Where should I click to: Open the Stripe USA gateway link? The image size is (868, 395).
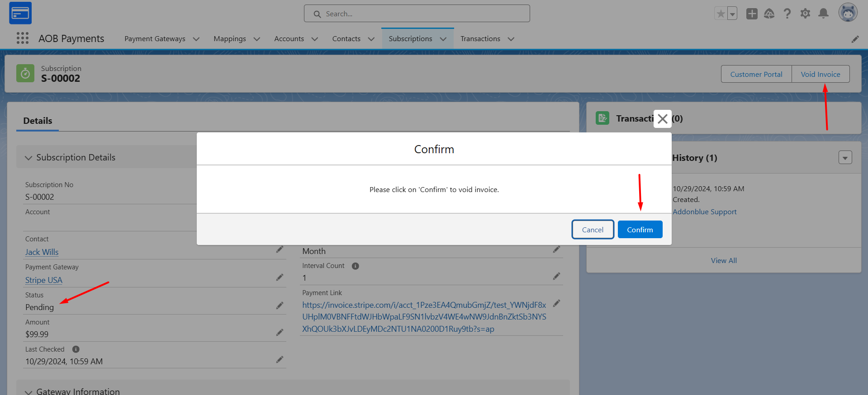(x=44, y=280)
